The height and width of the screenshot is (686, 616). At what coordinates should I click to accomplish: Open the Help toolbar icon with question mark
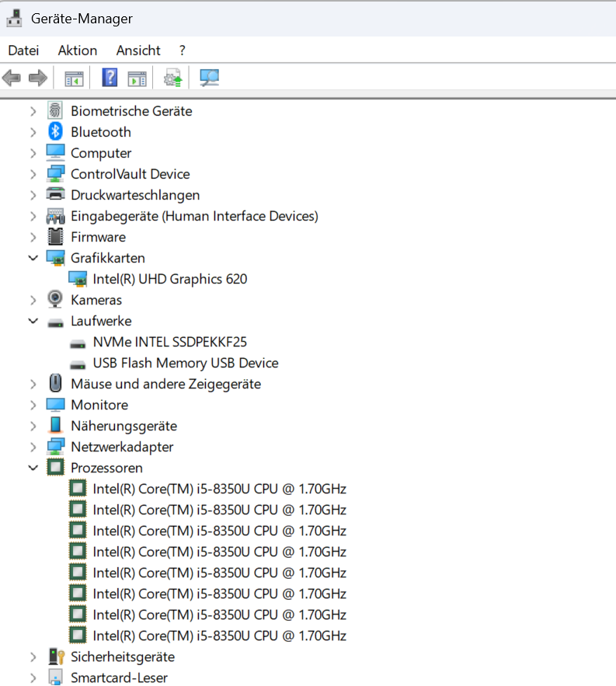[110, 78]
